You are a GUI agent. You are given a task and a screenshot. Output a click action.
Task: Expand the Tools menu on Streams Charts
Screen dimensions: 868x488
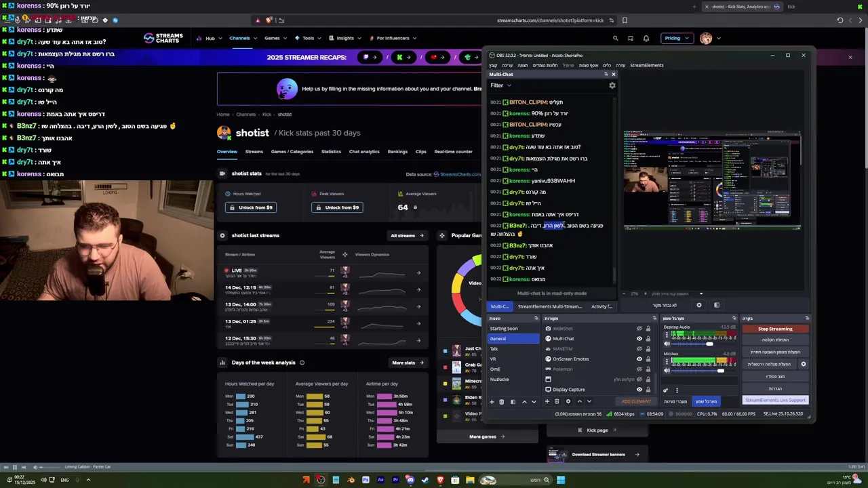(308, 39)
